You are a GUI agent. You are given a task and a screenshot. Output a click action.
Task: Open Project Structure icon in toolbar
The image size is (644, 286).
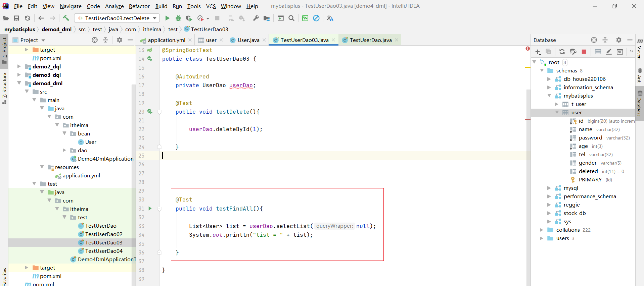point(267,18)
